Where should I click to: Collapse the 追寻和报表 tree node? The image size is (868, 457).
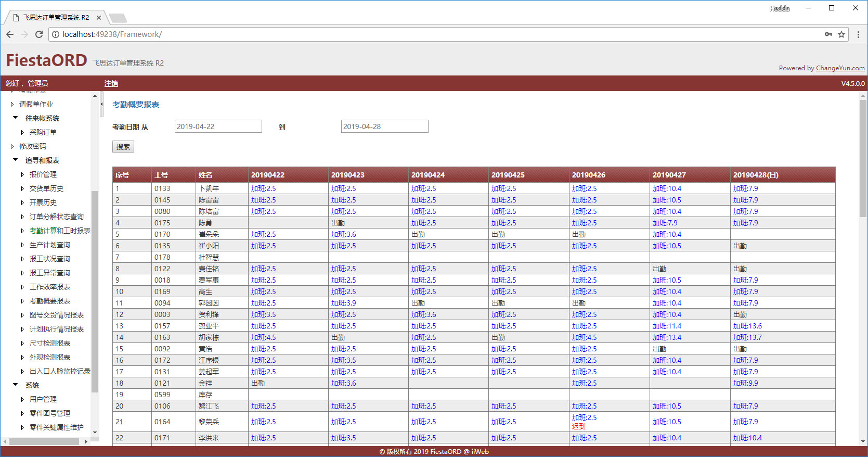(x=16, y=160)
